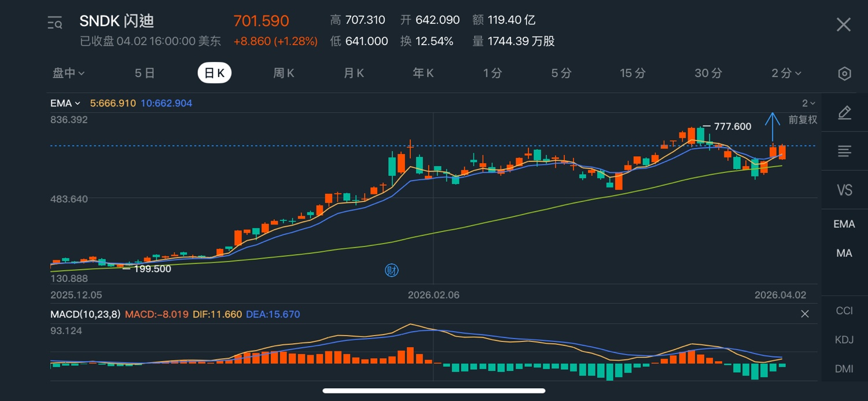Close the full-screen chart view
Image resolution: width=868 pixels, height=401 pixels.
click(843, 24)
